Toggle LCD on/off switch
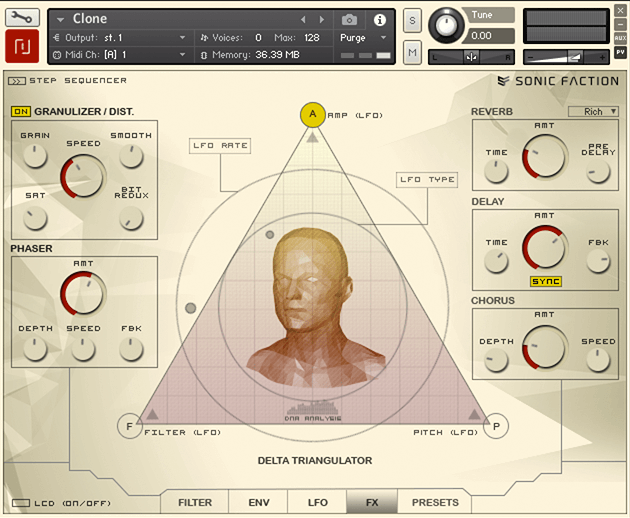 [21, 503]
